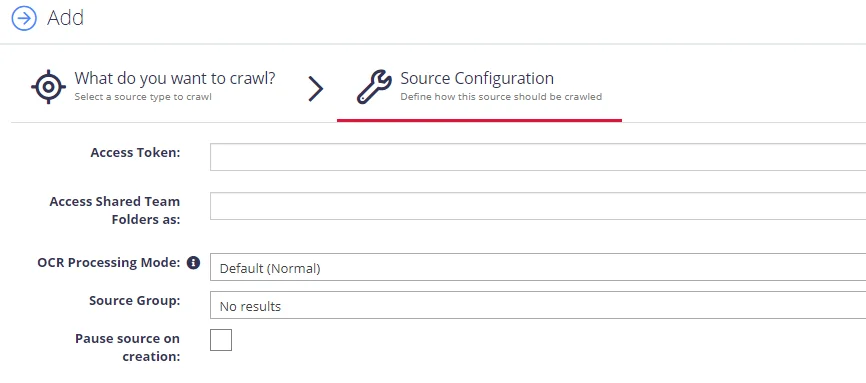This screenshot has height=383, width=866.
Task: Tick the Pause source on creation checkbox
Action: pos(221,340)
